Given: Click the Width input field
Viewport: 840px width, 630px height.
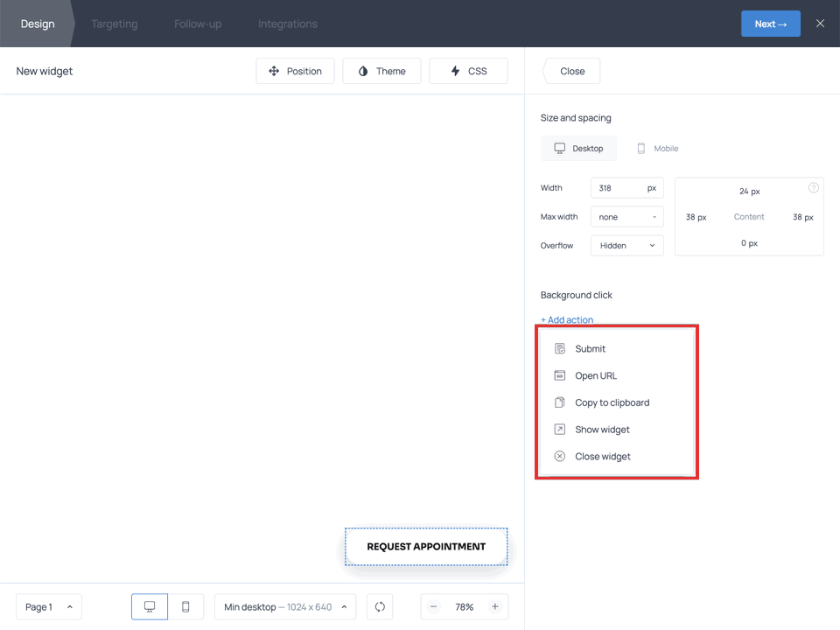Looking at the screenshot, I should pos(618,188).
